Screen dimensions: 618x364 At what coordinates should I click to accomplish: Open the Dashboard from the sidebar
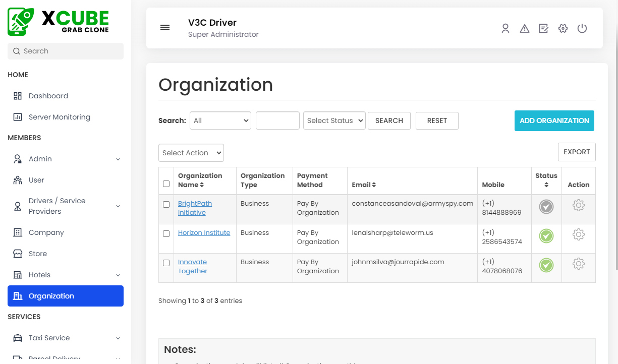point(48,96)
